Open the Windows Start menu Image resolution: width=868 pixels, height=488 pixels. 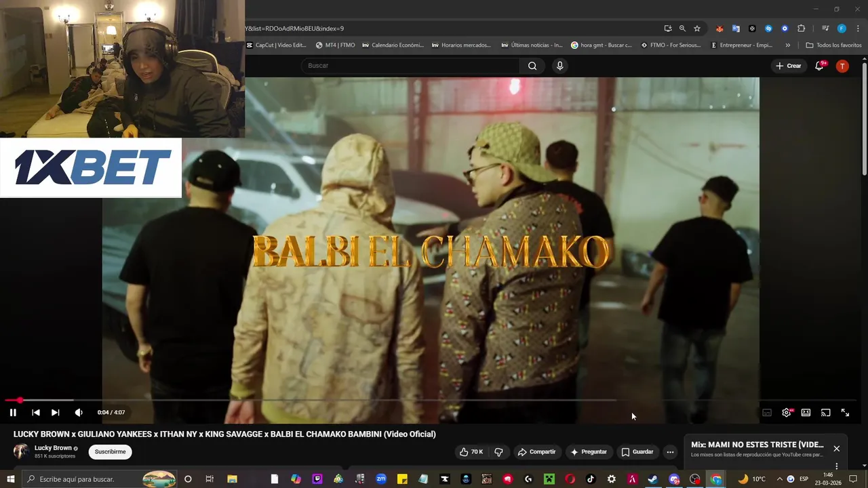coord(10,479)
